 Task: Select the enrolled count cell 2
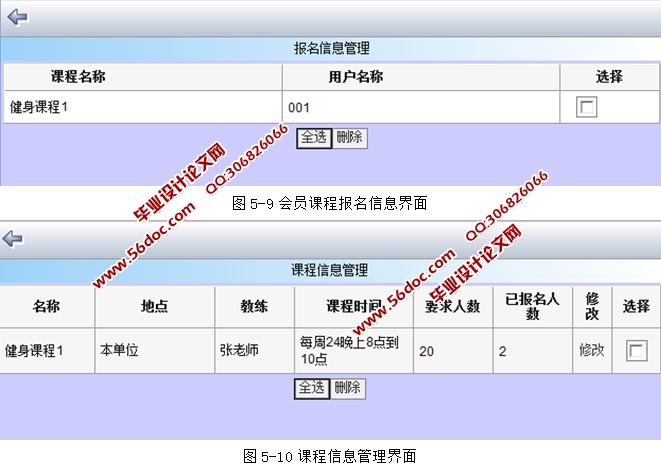click(532, 351)
